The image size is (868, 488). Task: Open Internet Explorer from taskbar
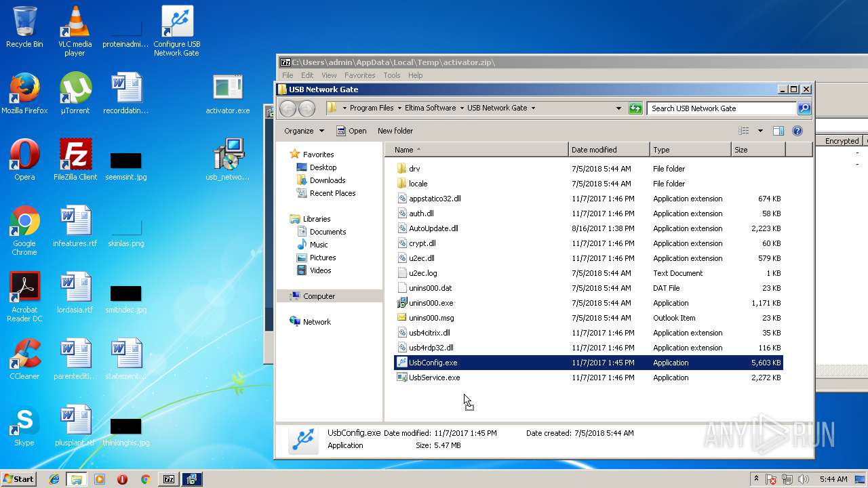pyautogui.click(x=54, y=479)
